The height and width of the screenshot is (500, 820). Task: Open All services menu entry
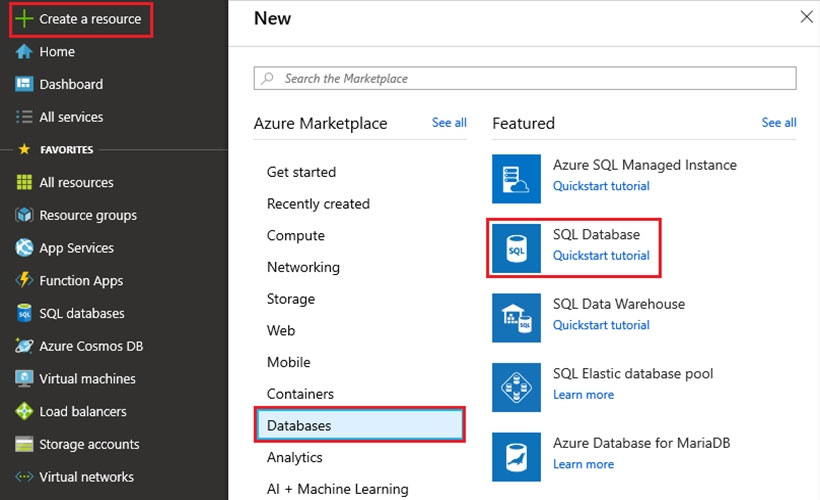71,117
